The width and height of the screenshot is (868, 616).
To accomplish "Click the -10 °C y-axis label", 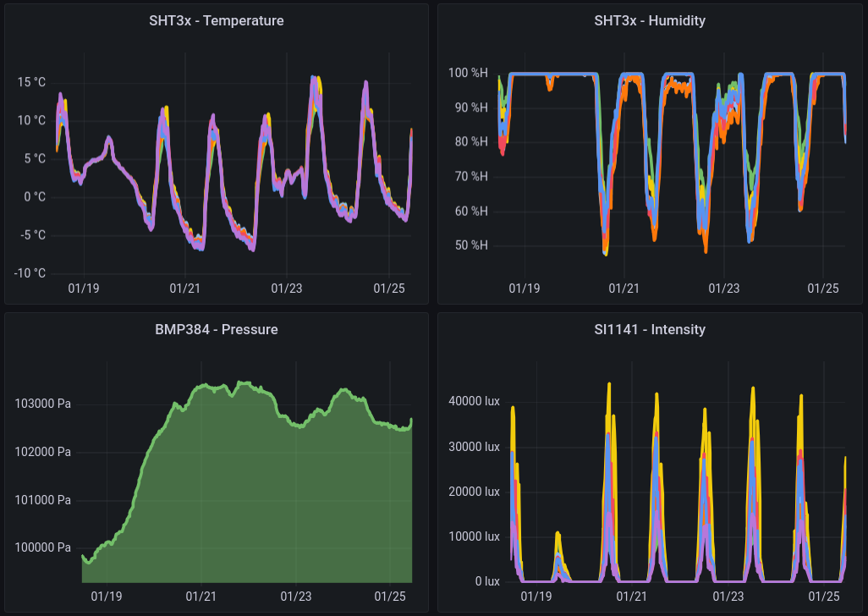I will coord(28,273).
